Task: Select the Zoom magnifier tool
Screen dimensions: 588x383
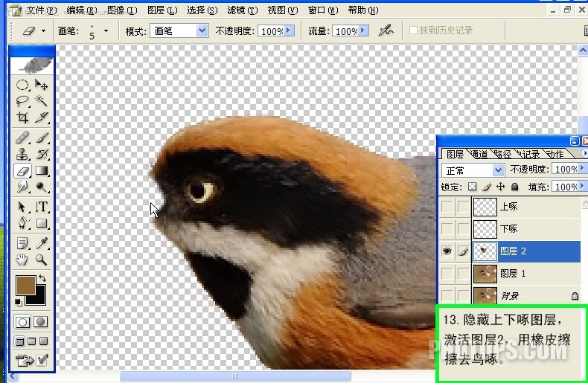Action: [x=41, y=260]
